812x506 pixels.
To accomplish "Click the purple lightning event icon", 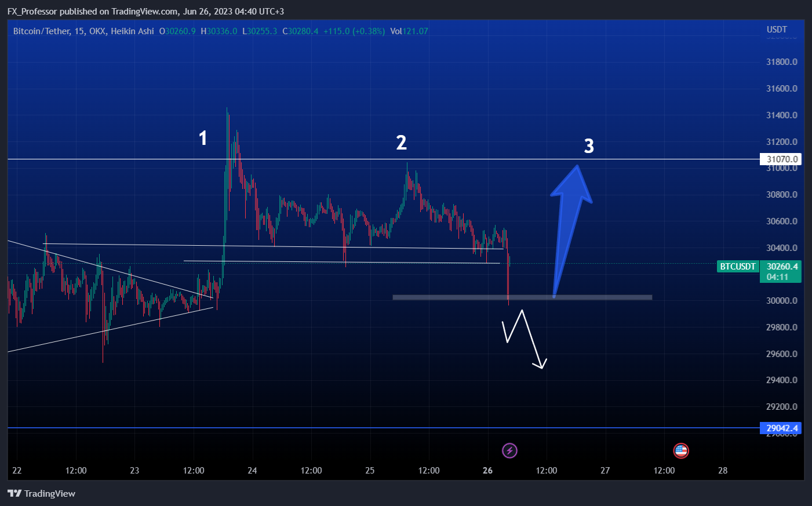I will 509,450.
